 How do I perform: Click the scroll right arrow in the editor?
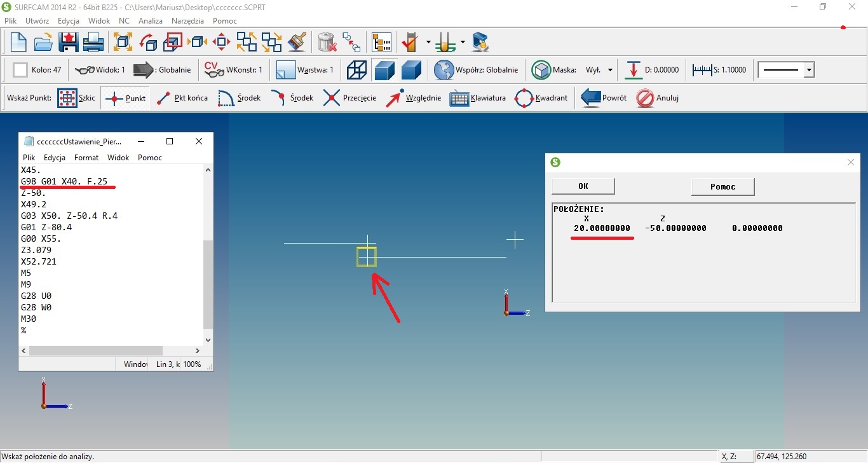(x=198, y=350)
